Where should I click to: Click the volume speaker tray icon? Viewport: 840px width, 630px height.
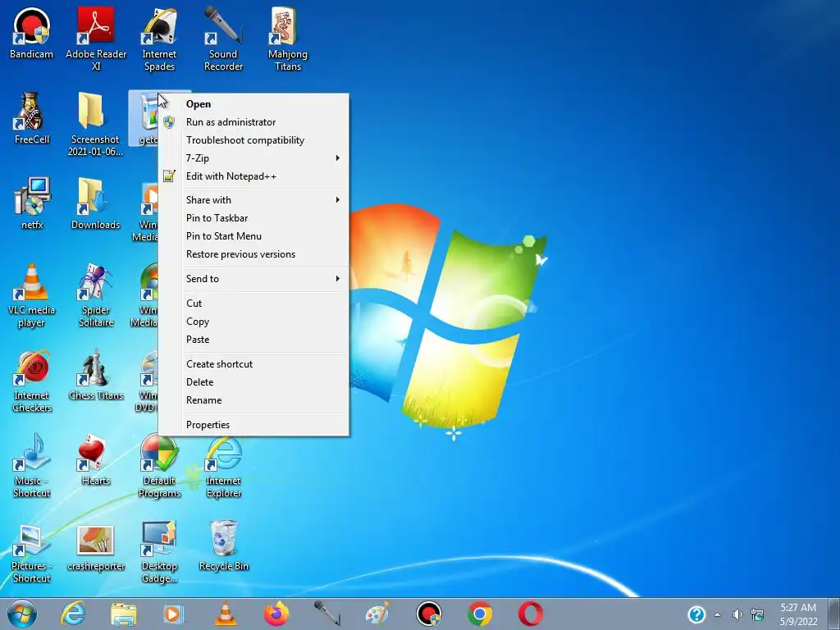(x=737, y=615)
